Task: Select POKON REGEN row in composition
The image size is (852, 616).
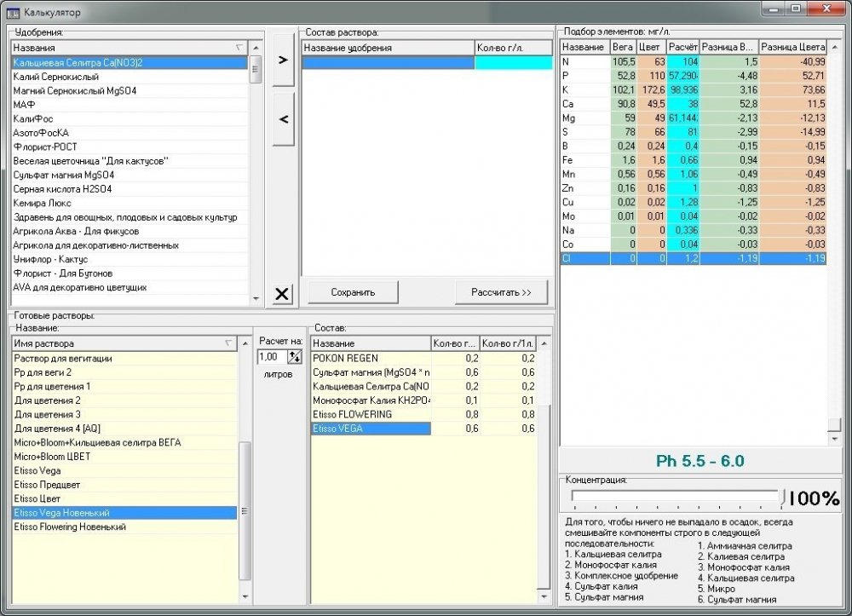Action: coord(423,359)
